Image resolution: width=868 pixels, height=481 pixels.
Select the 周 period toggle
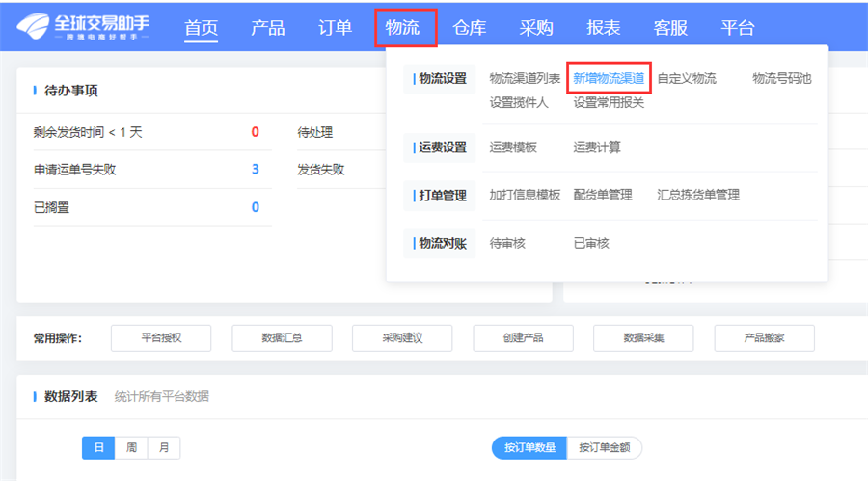pyautogui.click(x=131, y=447)
